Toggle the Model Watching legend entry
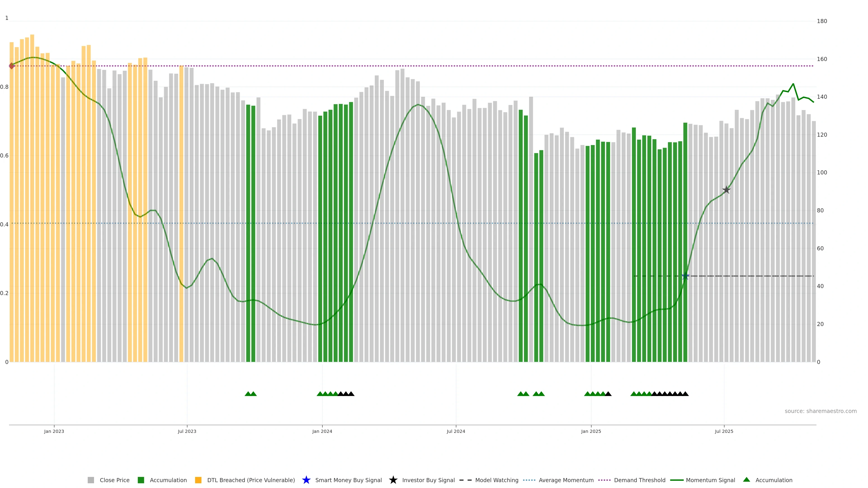Image resolution: width=868 pixels, height=488 pixels. (x=496, y=480)
